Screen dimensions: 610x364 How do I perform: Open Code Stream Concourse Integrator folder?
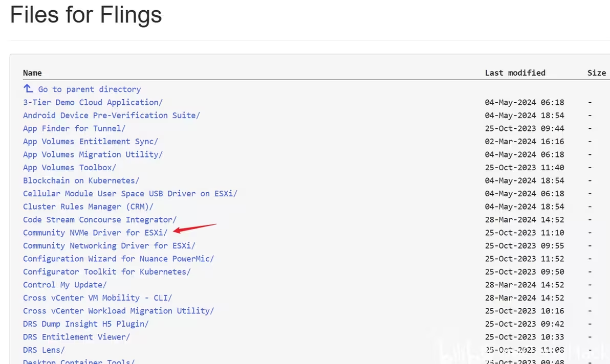[x=99, y=220]
